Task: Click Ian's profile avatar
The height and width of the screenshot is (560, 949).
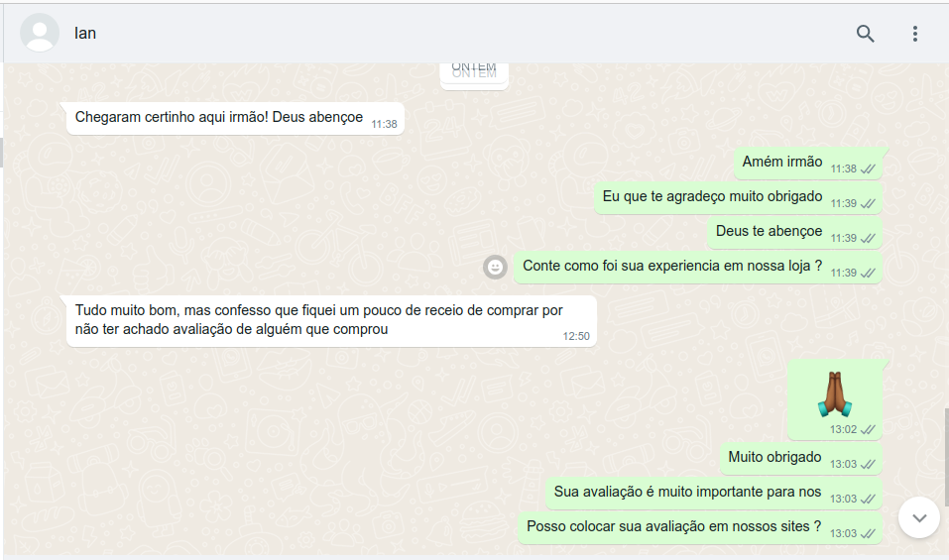Action: click(x=40, y=33)
